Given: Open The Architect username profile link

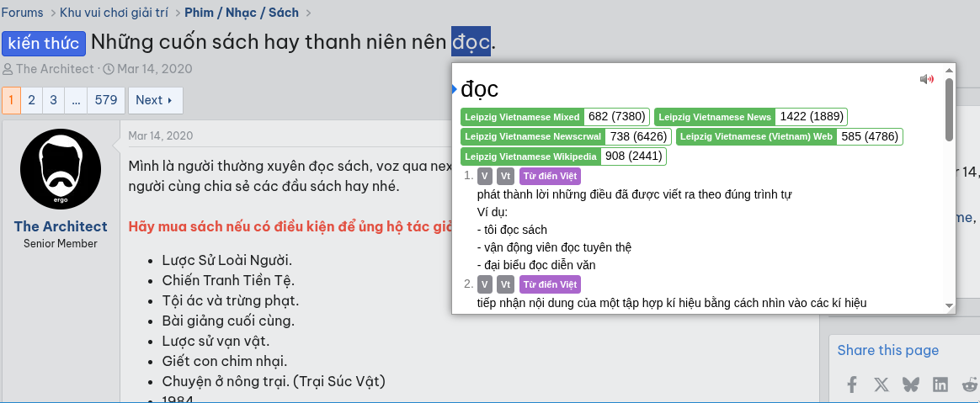Looking at the screenshot, I should (61, 226).
